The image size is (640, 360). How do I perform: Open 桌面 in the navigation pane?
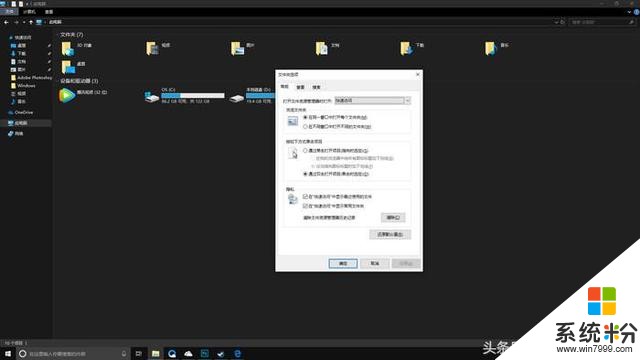coord(19,46)
